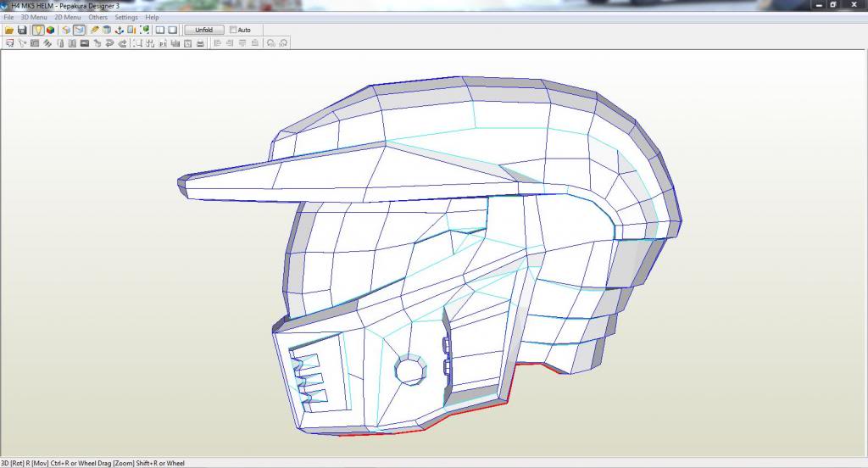Toggle the split two-pane window layout icon
Viewport: 868px width, 468px height.
pyautogui.click(x=160, y=30)
